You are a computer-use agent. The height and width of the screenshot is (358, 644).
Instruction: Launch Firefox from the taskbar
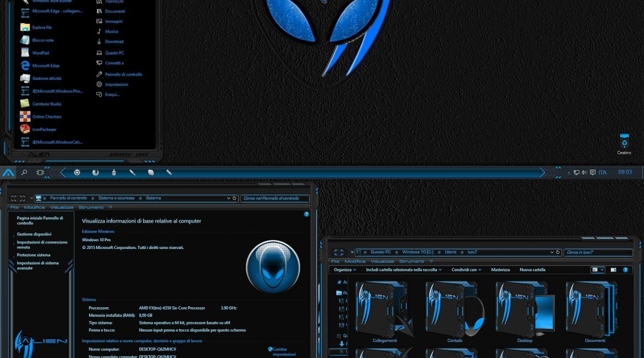click(x=95, y=172)
